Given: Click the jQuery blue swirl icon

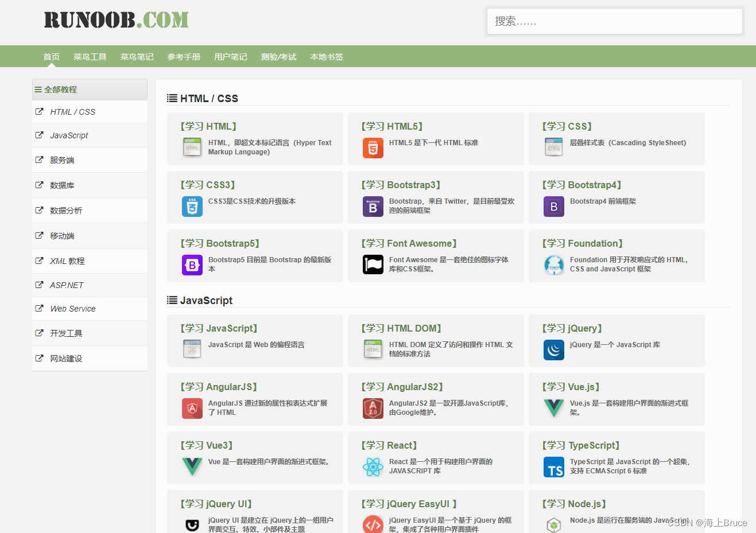Looking at the screenshot, I should click(554, 350).
